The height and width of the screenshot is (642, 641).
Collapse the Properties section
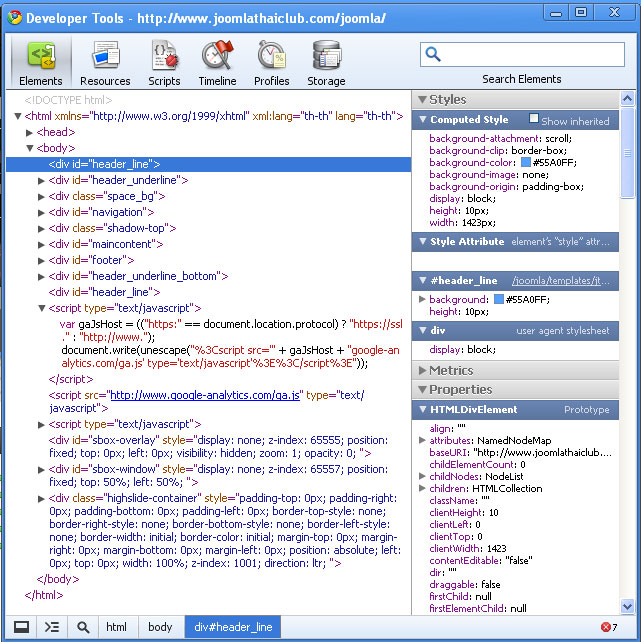point(422,390)
